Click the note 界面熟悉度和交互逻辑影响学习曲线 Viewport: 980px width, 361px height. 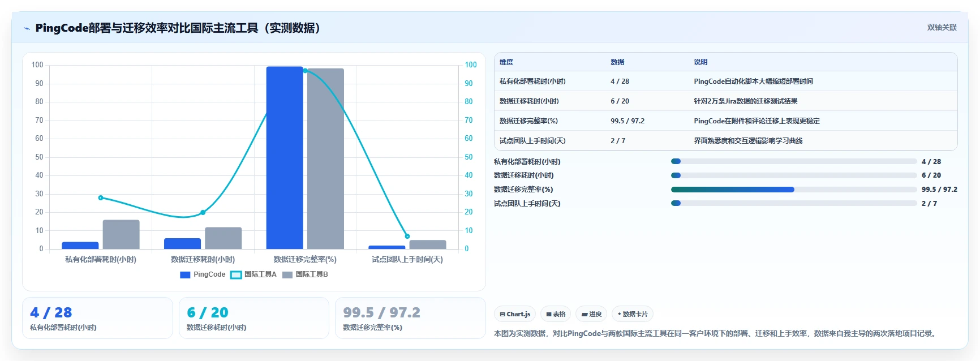(x=748, y=141)
